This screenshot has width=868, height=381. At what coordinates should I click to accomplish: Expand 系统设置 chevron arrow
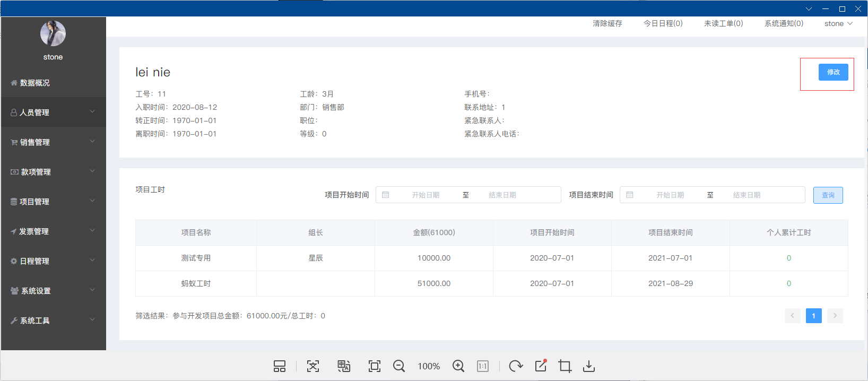pyautogui.click(x=92, y=290)
